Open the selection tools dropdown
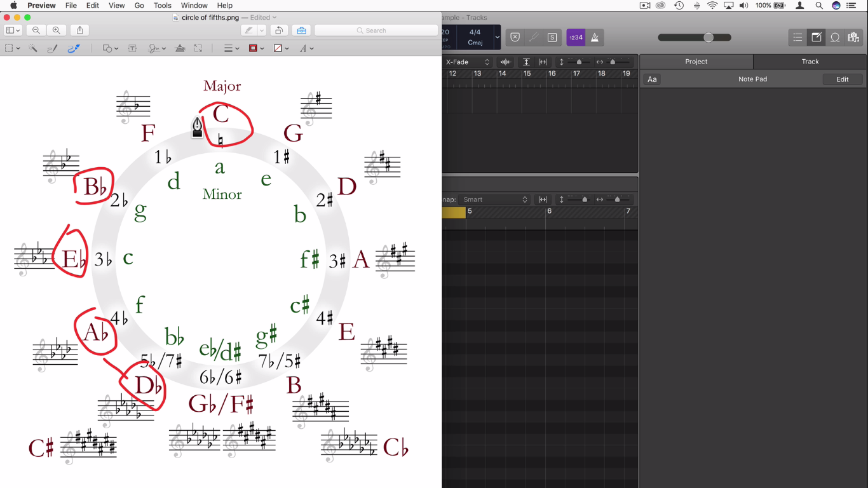 coord(13,48)
